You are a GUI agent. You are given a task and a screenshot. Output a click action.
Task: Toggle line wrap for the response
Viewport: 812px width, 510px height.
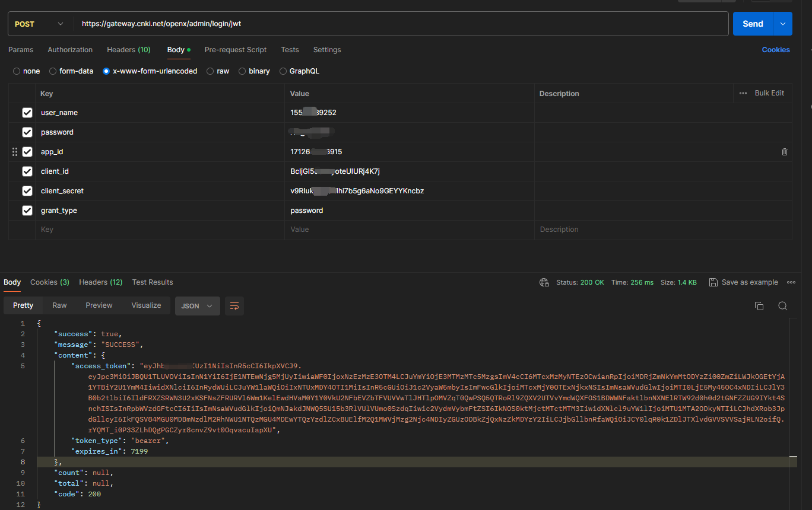[x=234, y=306]
